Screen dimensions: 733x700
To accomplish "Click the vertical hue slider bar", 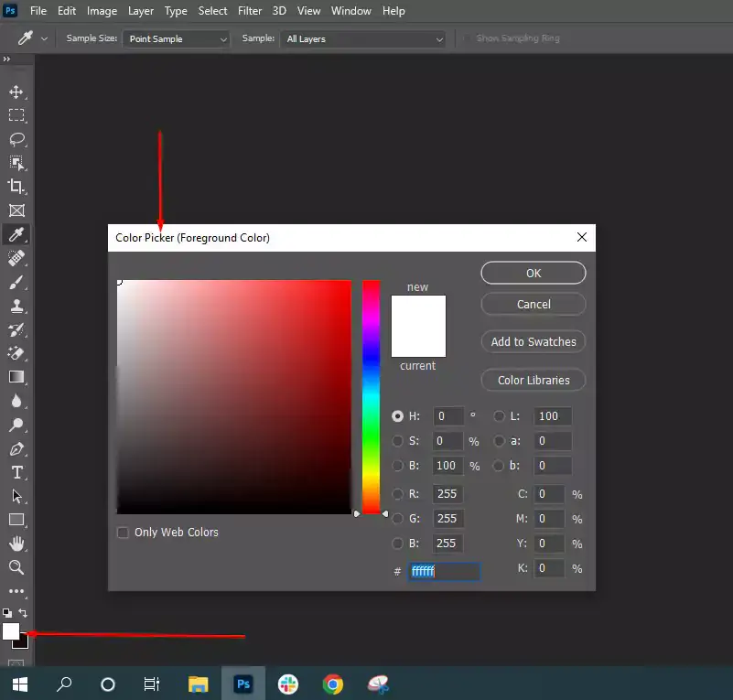I will click(x=372, y=397).
